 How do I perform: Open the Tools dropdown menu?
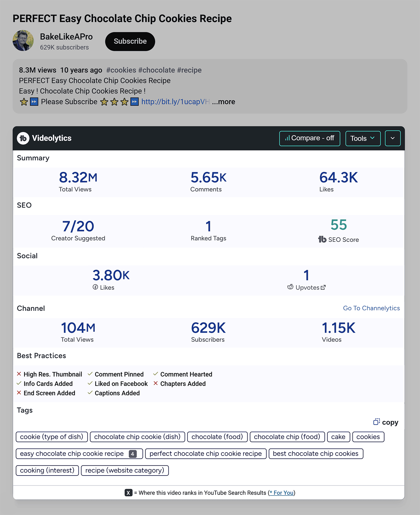tap(363, 138)
